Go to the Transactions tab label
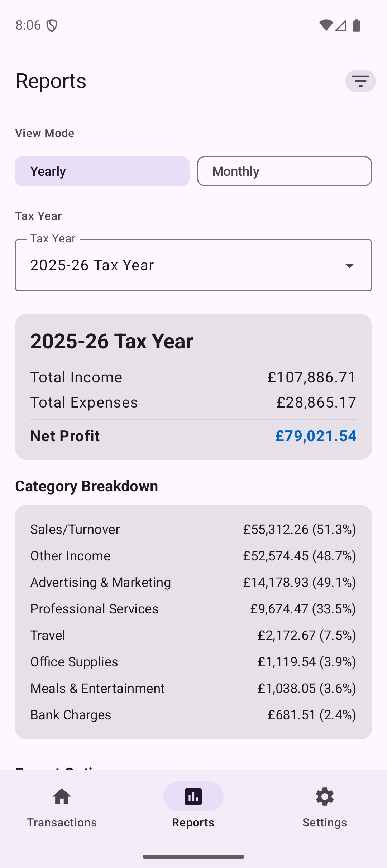Viewport: 387px width, 868px height. click(x=62, y=823)
